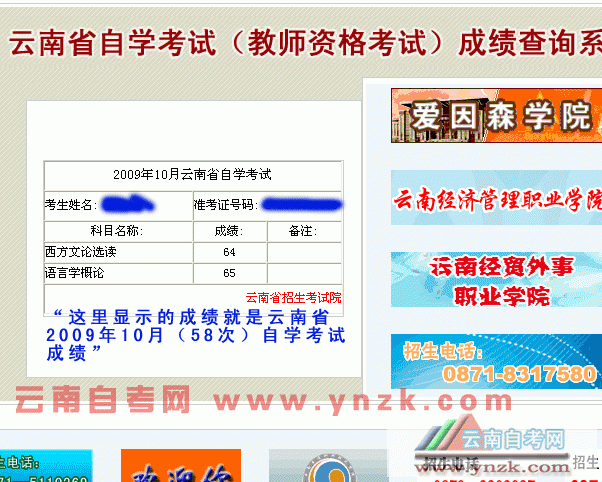Screen dimensions: 602x482
Task: Click the orange 欢迎 banner at bottom
Action: 166,466
